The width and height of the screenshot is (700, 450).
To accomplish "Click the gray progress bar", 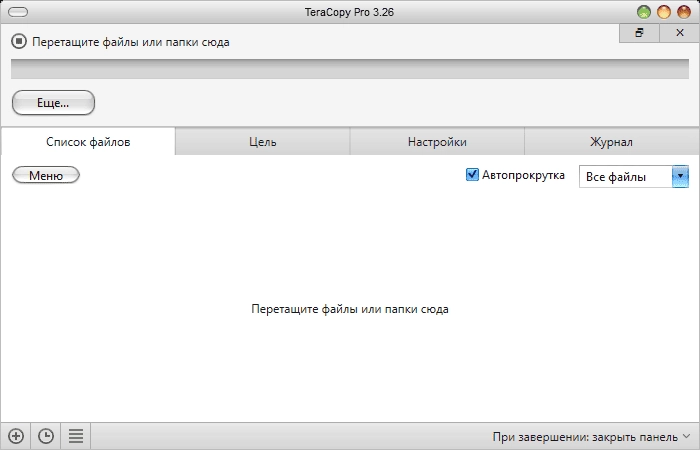I will [350, 69].
